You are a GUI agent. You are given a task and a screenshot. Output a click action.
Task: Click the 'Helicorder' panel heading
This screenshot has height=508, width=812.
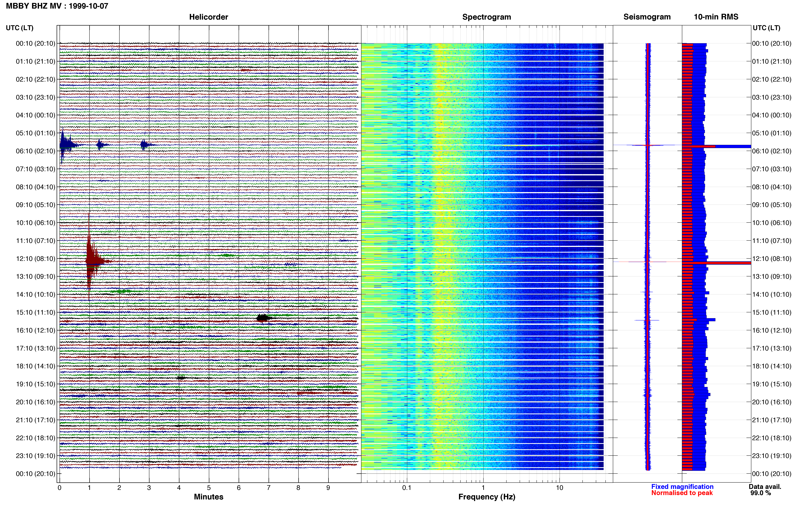[x=209, y=17]
